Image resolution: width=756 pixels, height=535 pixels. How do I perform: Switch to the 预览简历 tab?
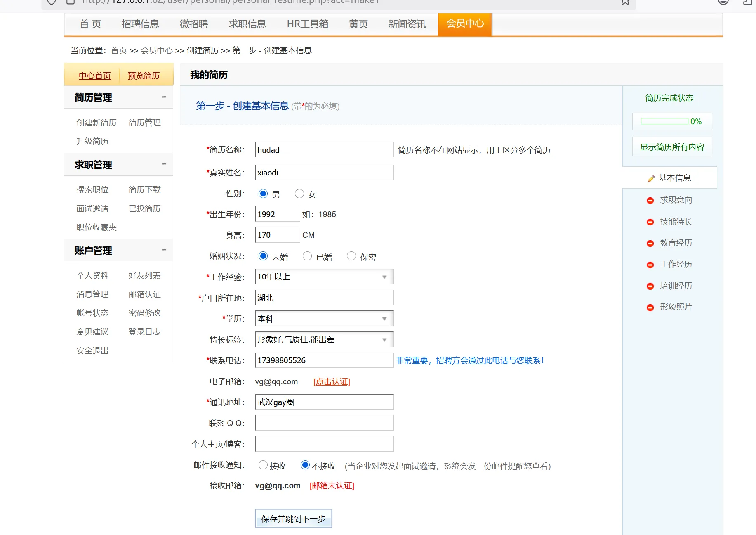coord(144,76)
